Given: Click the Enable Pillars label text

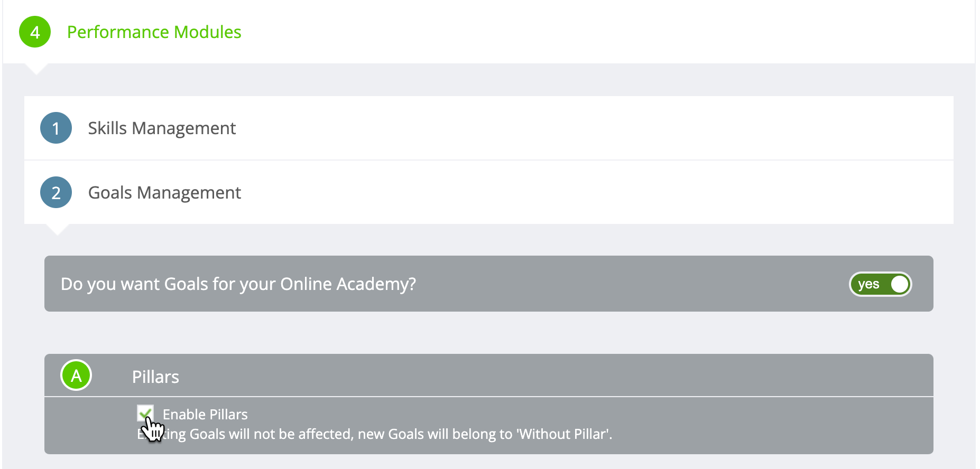Looking at the screenshot, I should coord(205,415).
